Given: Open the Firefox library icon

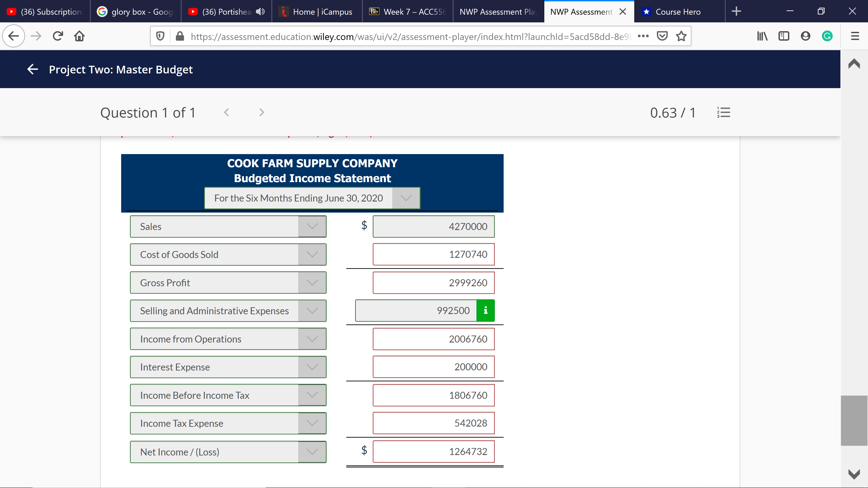Looking at the screenshot, I should click(x=762, y=36).
